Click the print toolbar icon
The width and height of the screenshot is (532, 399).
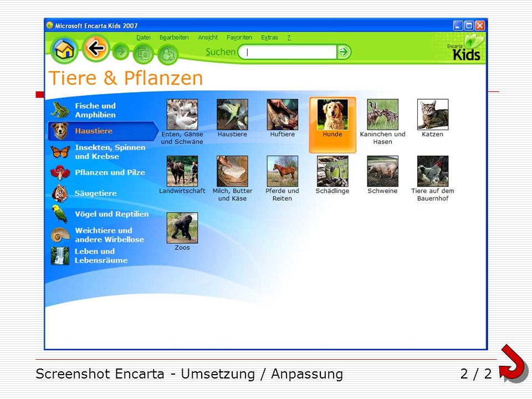point(168,54)
